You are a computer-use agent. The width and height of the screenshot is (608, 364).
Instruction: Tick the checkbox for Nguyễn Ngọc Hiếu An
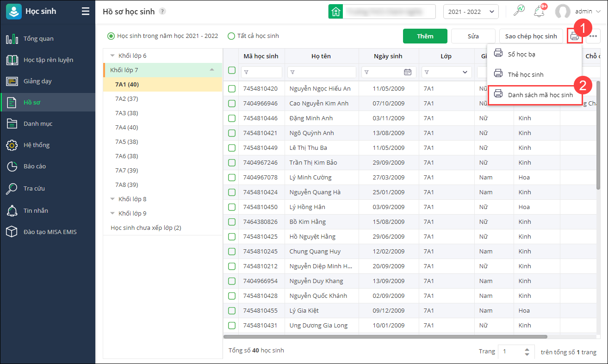(232, 88)
